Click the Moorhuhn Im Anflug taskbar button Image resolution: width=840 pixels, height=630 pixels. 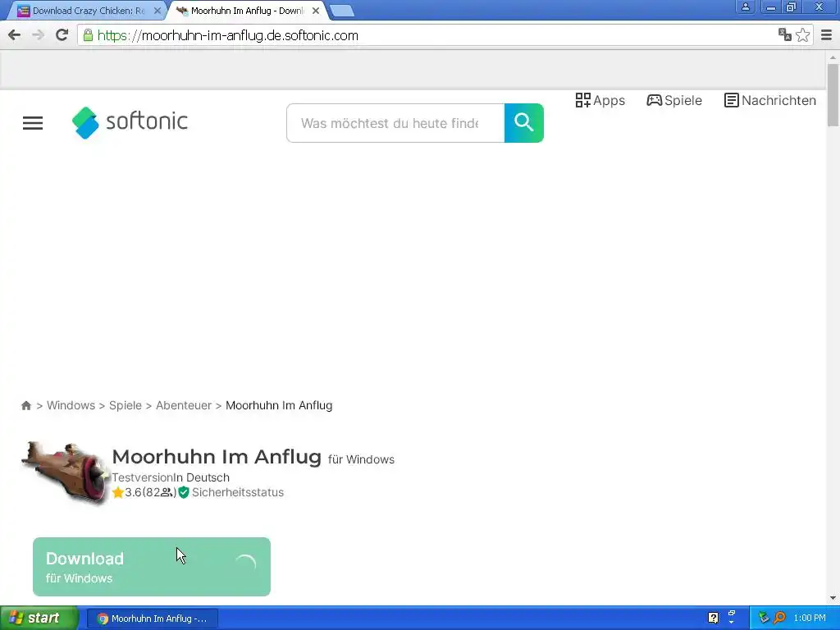pos(152,619)
